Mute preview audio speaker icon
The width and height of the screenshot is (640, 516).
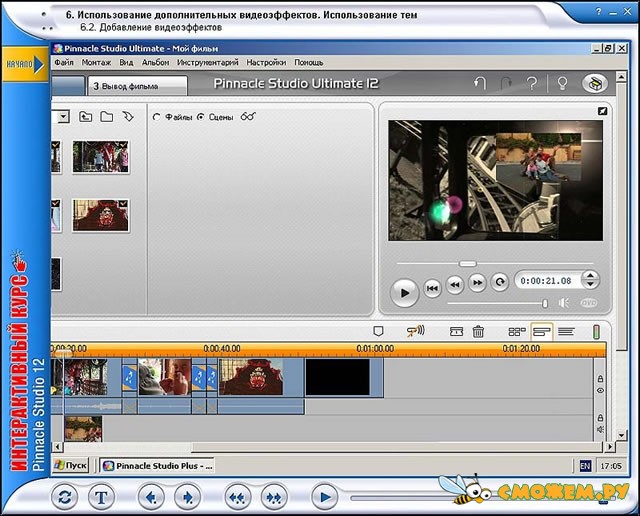[x=564, y=303]
